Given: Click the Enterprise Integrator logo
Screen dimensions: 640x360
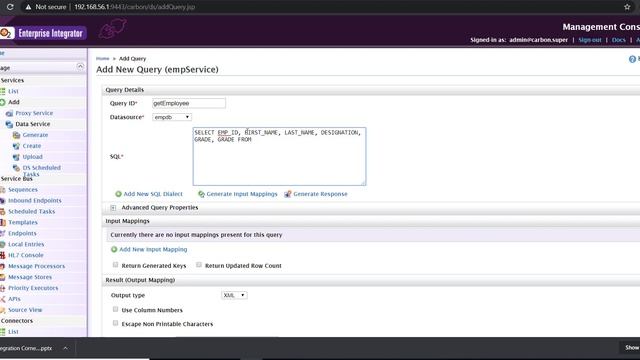Looking at the screenshot, I should coord(43,33).
